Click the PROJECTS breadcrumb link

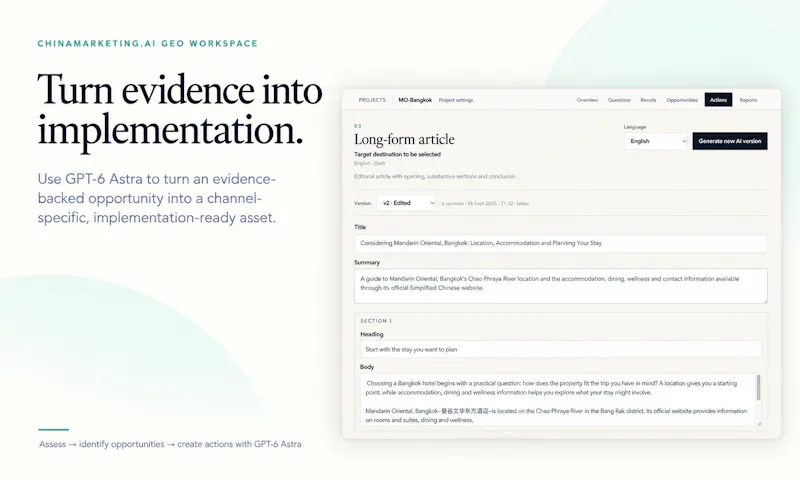tap(372, 100)
